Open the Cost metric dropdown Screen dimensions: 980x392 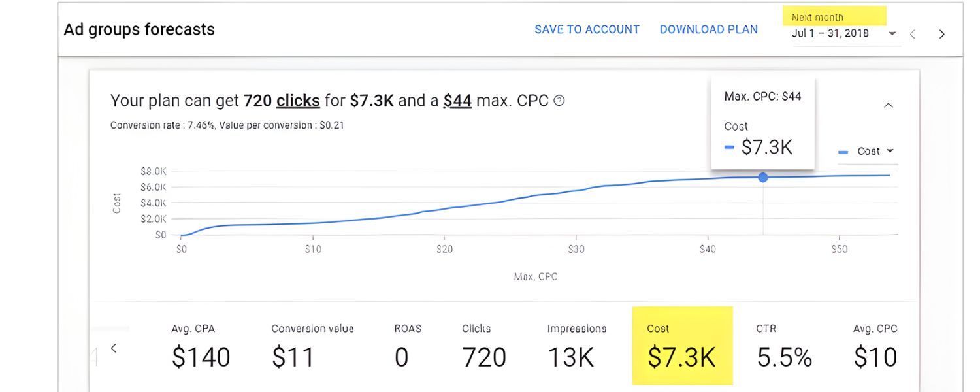[x=868, y=151]
